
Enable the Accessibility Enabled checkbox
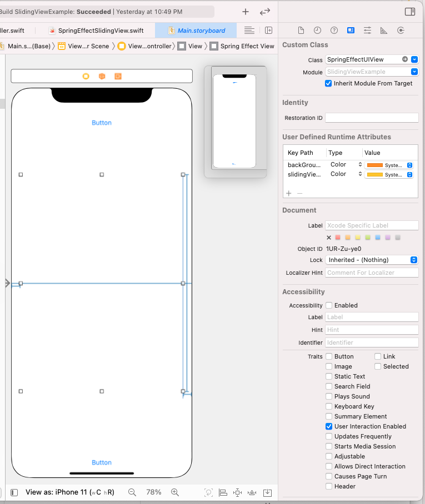(x=329, y=305)
